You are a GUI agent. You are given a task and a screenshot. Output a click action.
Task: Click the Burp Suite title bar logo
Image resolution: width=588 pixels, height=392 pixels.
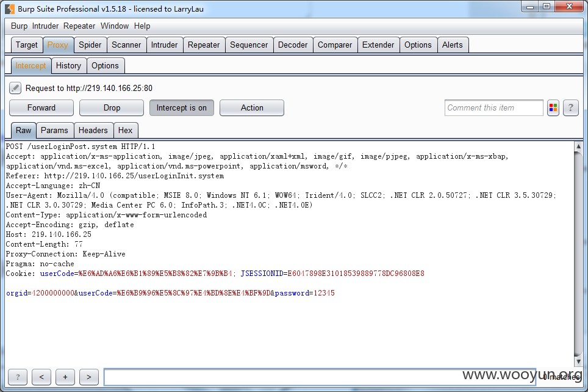9,9
